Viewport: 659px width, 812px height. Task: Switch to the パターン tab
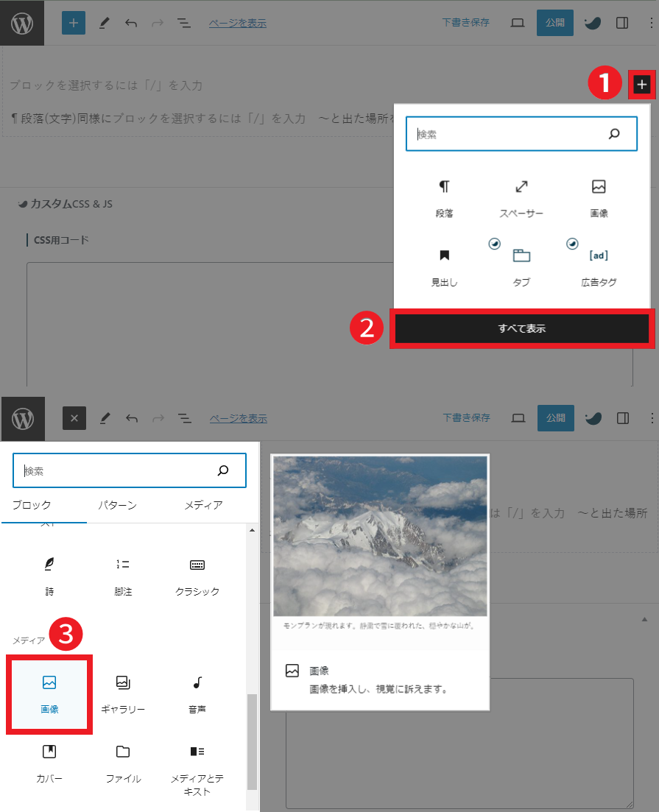pyautogui.click(x=118, y=505)
